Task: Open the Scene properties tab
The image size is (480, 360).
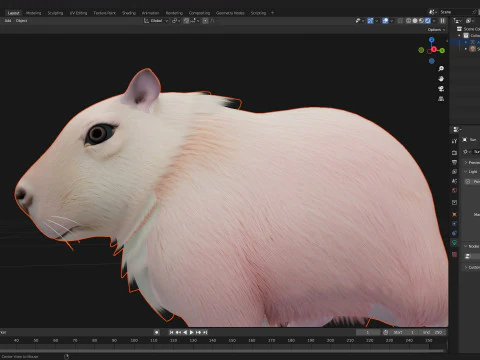Action: coord(454,181)
